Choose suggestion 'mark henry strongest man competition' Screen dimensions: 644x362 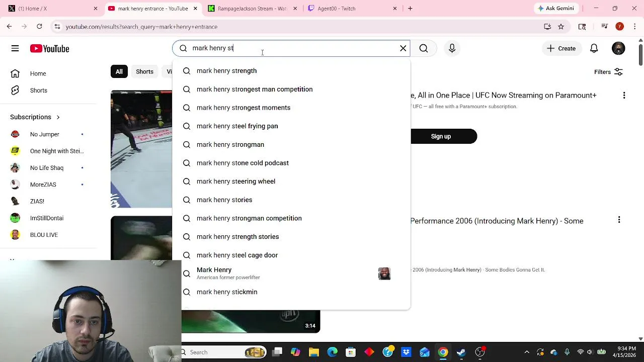tap(291, 89)
